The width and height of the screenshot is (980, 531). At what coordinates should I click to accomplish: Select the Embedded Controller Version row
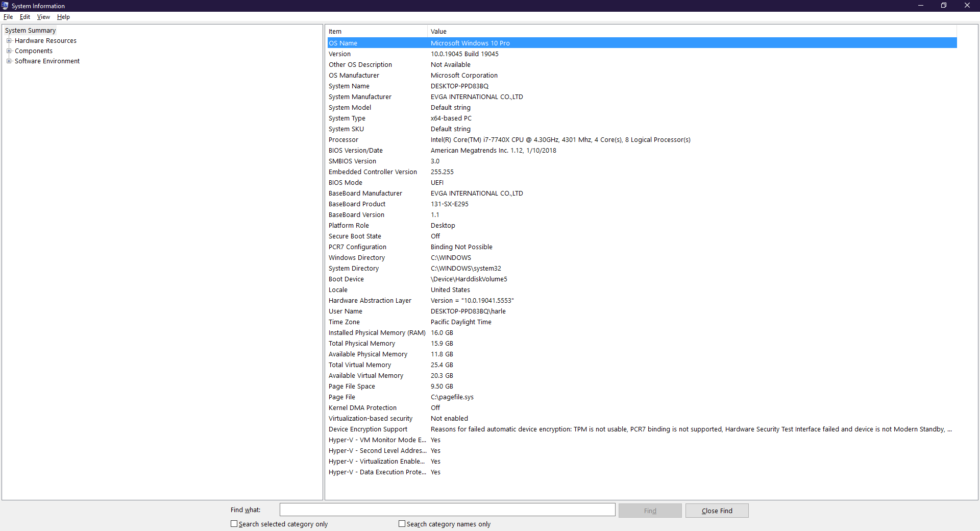[x=642, y=172]
